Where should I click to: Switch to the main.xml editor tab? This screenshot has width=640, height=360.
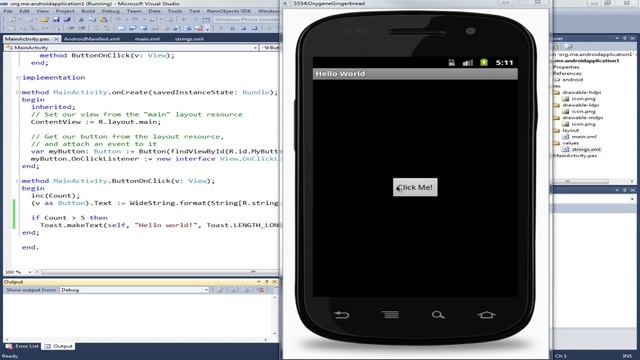pyautogui.click(x=147, y=39)
